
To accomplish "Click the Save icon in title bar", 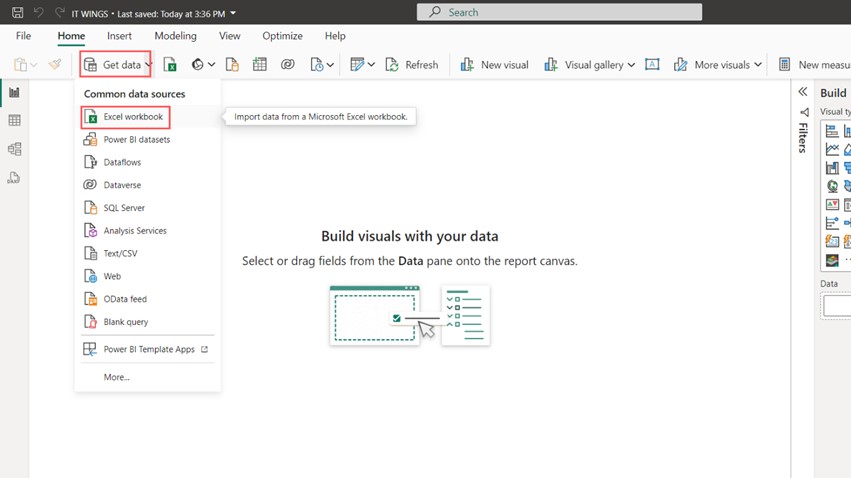I will tap(17, 12).
